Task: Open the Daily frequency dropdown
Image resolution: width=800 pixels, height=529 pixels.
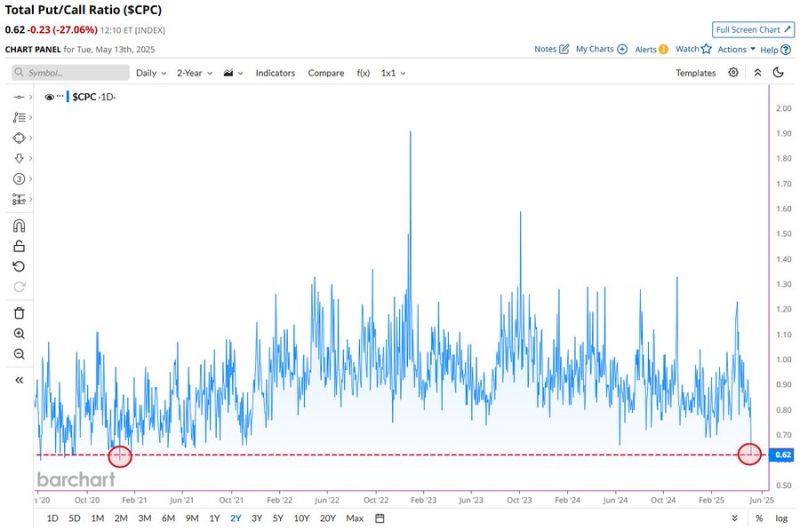Action: (151, 73)
